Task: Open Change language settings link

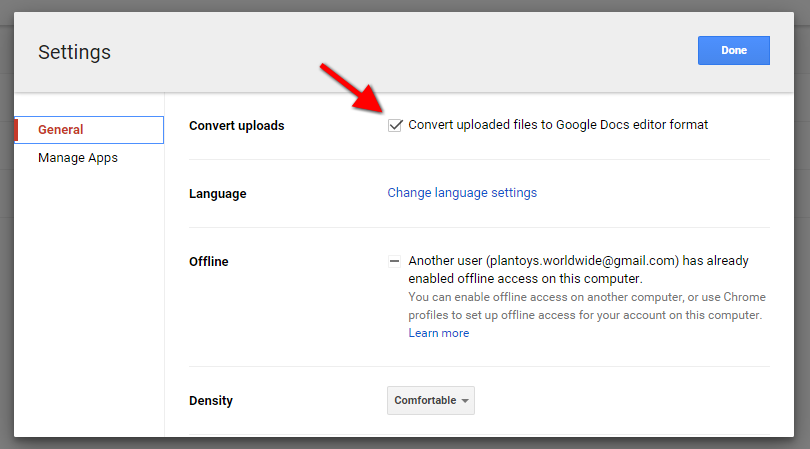Action: pyautogui.click(x=462, y=193)
